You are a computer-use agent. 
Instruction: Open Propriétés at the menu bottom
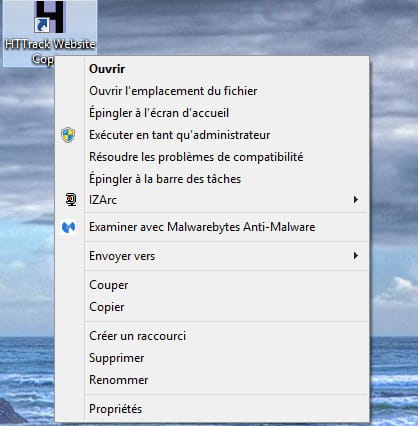click(x=115, y=409)
